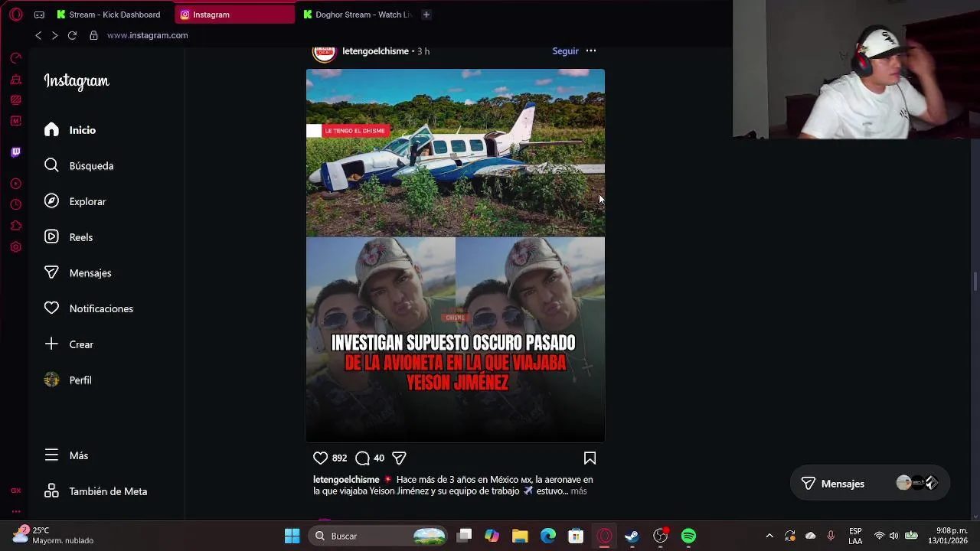Open Spotify from the taskbar
980x551 pixels.
pyautogui.click(x=688, y=536)
